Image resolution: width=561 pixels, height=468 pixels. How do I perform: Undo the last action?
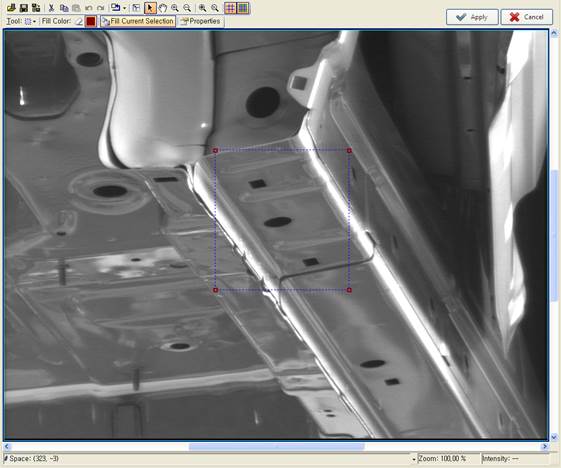point(88,8)
